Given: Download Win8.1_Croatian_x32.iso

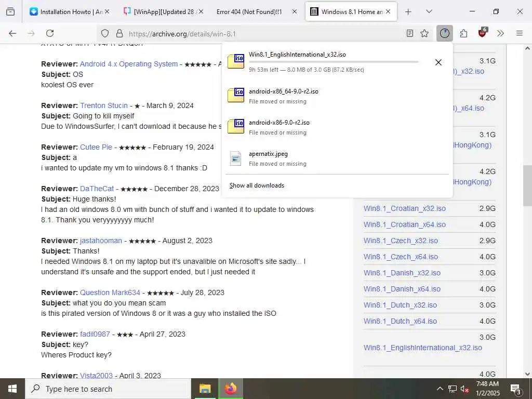Looking at the screenshot, I should click(404, 208).
